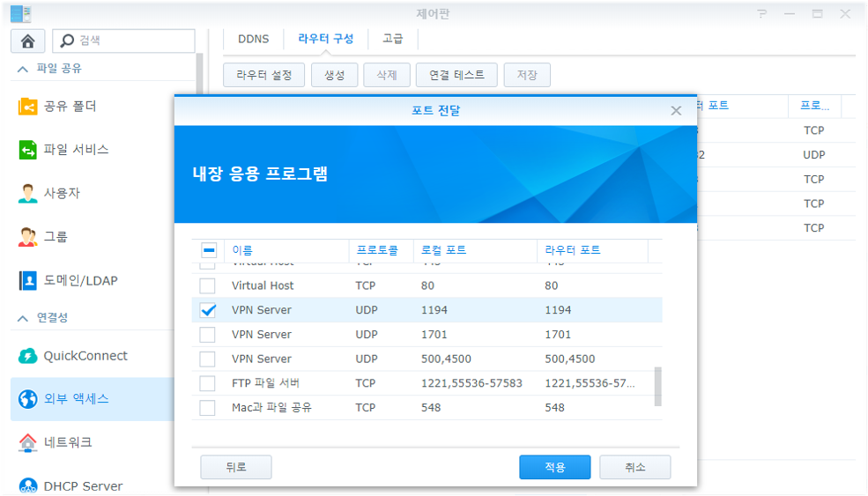This screenshot has width=868, height=496.
Task: Check the Virtual Host port 80 checkbox
Action: pyautogui.click(x=208, y=285)
